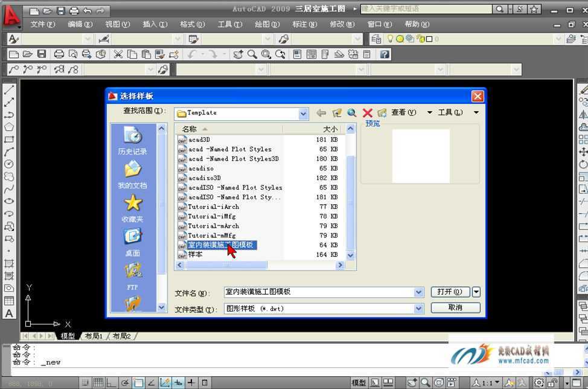
Task: Click the Back arrow in dialog toolbar
Action: coord(321,112)
